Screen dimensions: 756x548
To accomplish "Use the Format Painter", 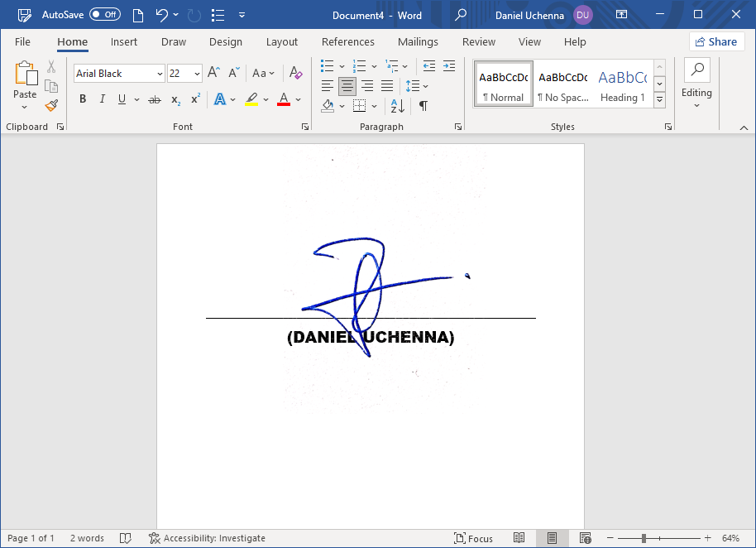I will [x=50, y=105].
